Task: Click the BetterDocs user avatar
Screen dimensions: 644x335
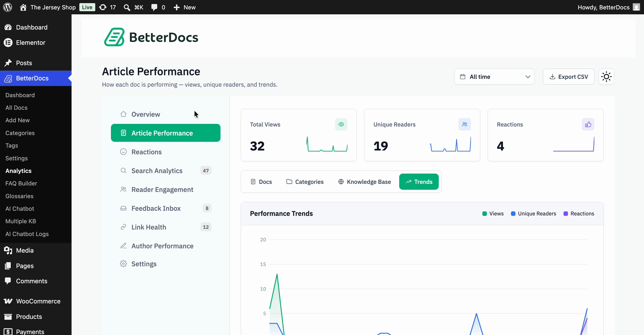Action: click(x=636, y=7)
